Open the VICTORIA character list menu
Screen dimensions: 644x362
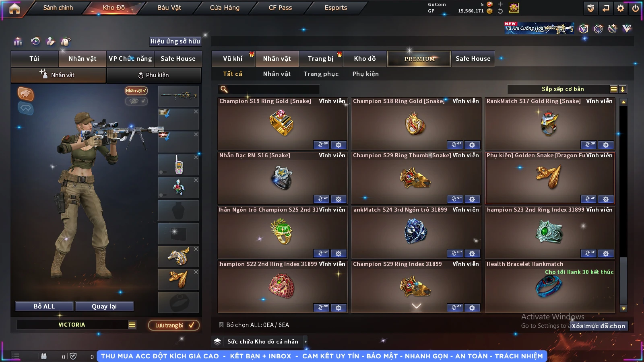tap(132, 325)
